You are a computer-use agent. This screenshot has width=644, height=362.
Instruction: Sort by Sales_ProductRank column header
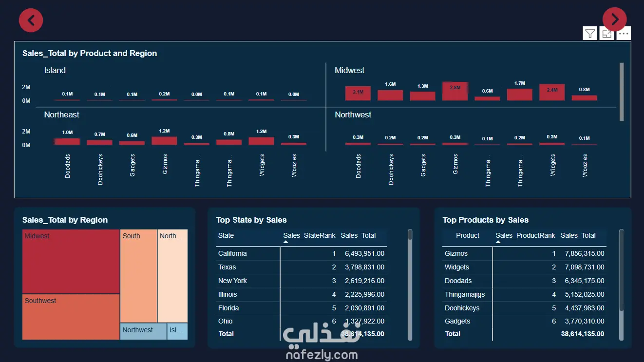coord(525,235)
